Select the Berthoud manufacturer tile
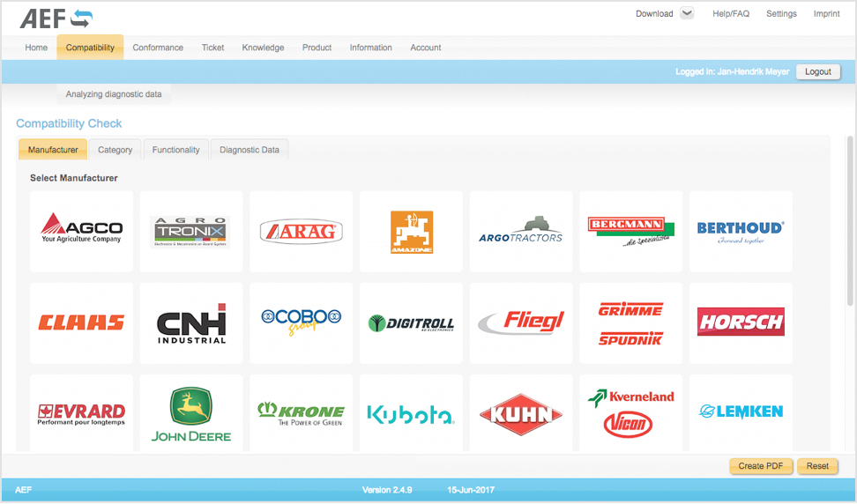 point(741,232)
